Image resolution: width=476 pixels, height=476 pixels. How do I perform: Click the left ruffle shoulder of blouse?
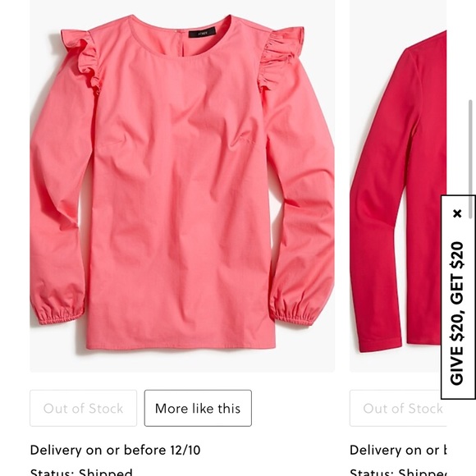pyautogui.click(x=81, y=57)
